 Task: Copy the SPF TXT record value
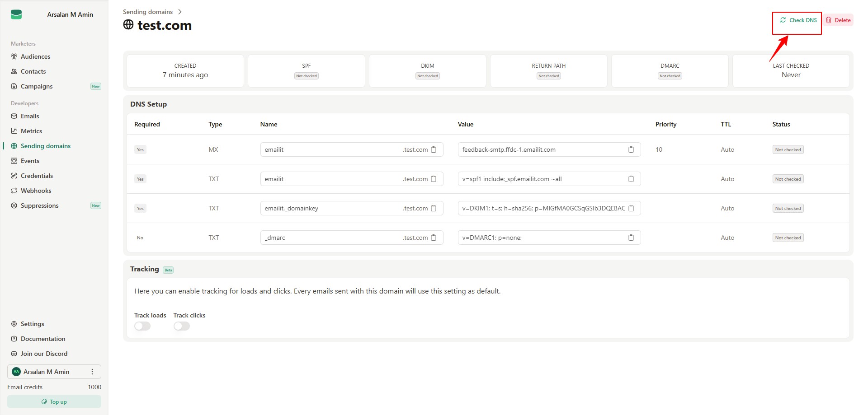tap(631, 179)
